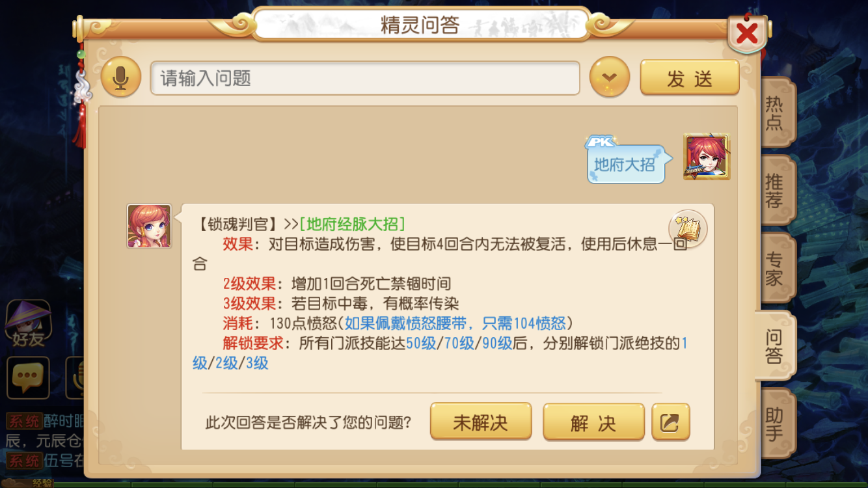Open the 助手 side tab

775,424
